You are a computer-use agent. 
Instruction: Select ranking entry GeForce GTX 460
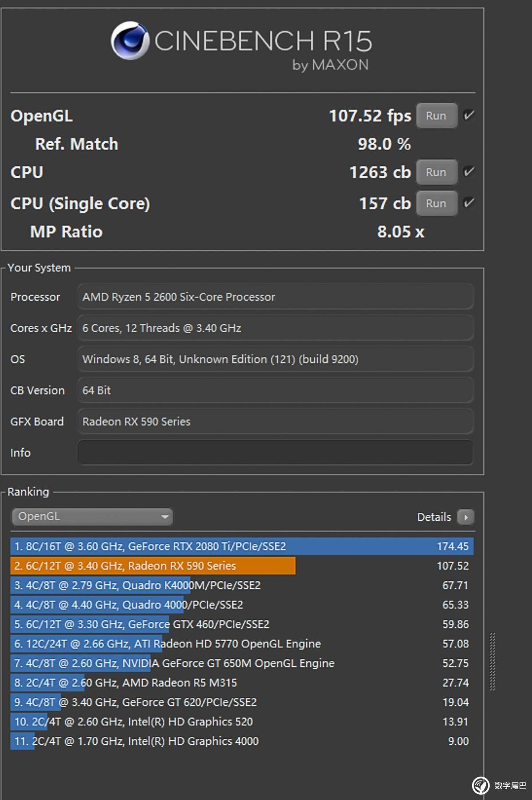click(x=242, y=624)
